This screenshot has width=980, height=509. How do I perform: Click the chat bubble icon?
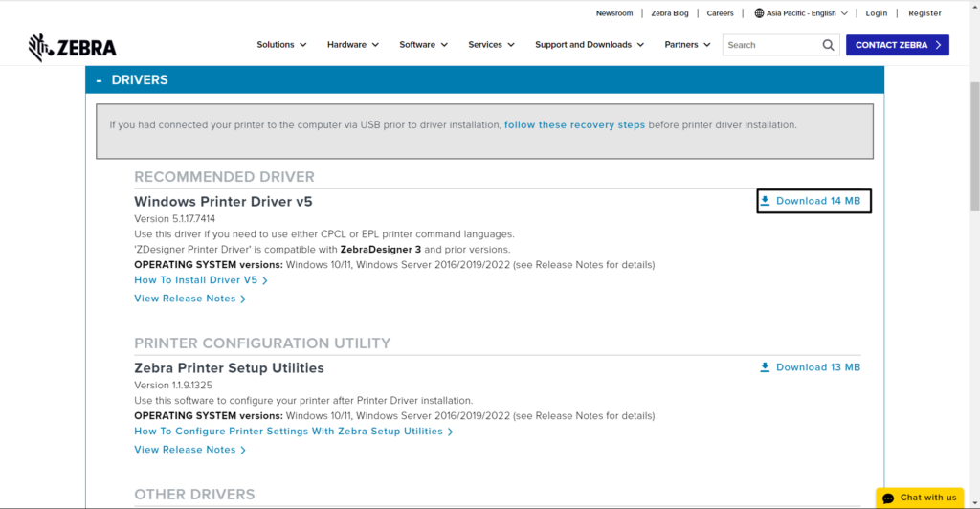888,498
